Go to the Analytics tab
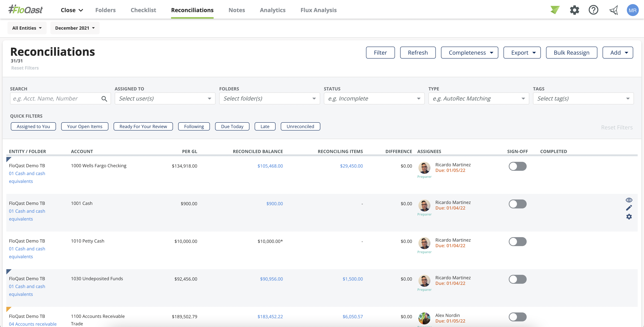 273,10
